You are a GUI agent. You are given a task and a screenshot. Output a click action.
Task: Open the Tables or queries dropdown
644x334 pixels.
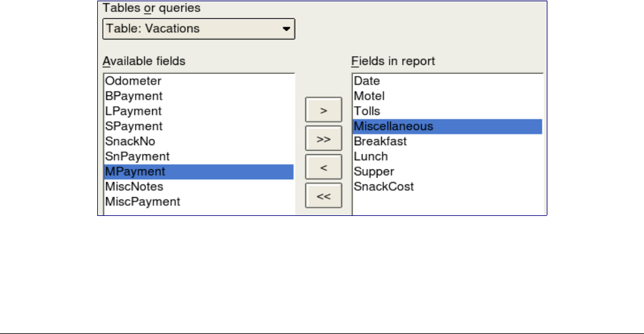(x=198, y=28)
